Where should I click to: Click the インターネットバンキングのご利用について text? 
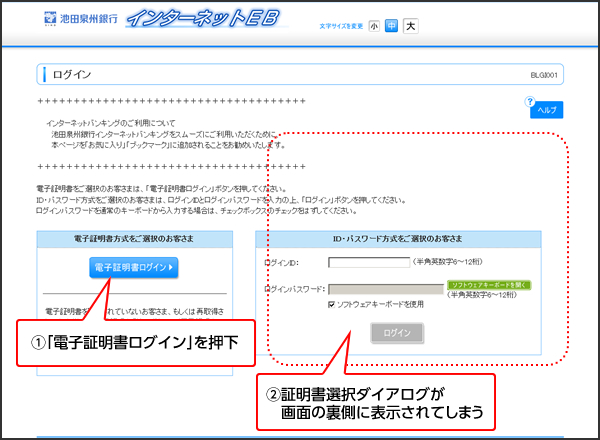point(111,123)
